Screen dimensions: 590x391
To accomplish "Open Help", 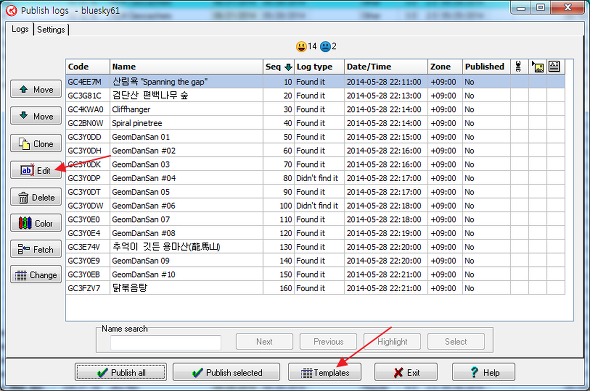I will coord(484,372).
